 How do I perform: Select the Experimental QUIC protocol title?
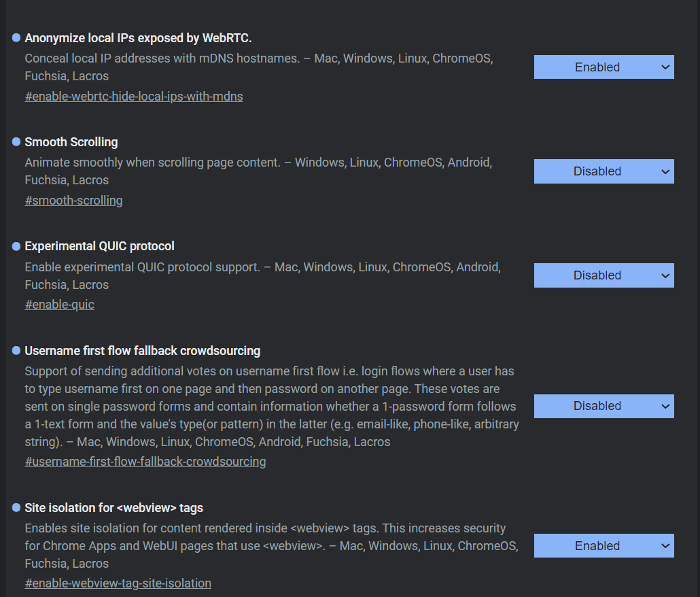pos(99,246)
